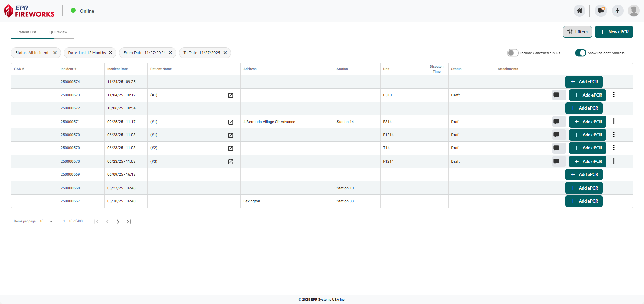Click the airplane mode icon in header
Viewport: 644px width, 304px height.
[618, 11]
